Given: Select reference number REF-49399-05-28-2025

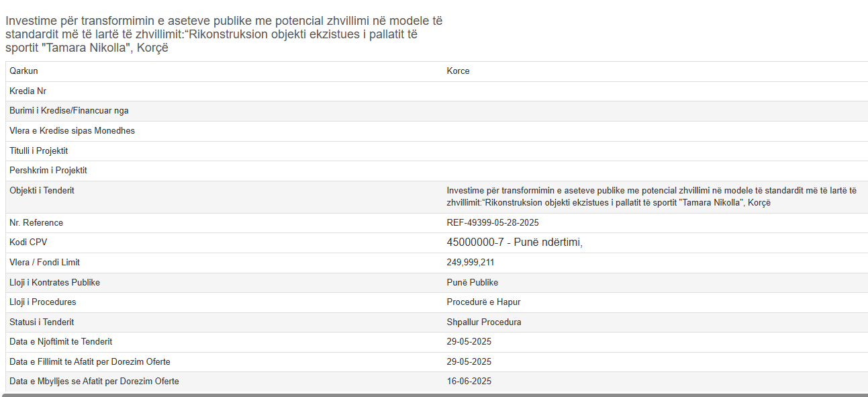Looking at the screenshot, I should pyautogui.click(x=492, y=223).
